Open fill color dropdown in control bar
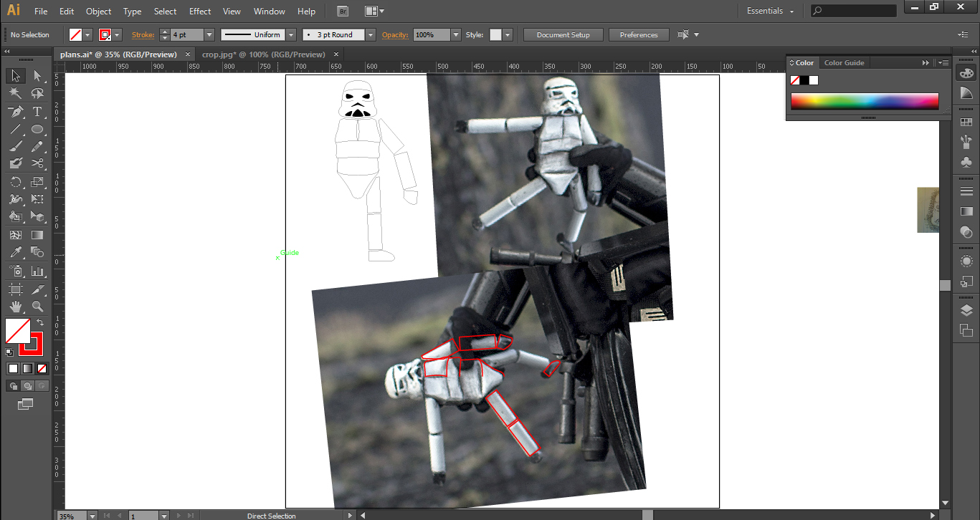This screenshot has height=520, width=980. [x=88, y=34]
